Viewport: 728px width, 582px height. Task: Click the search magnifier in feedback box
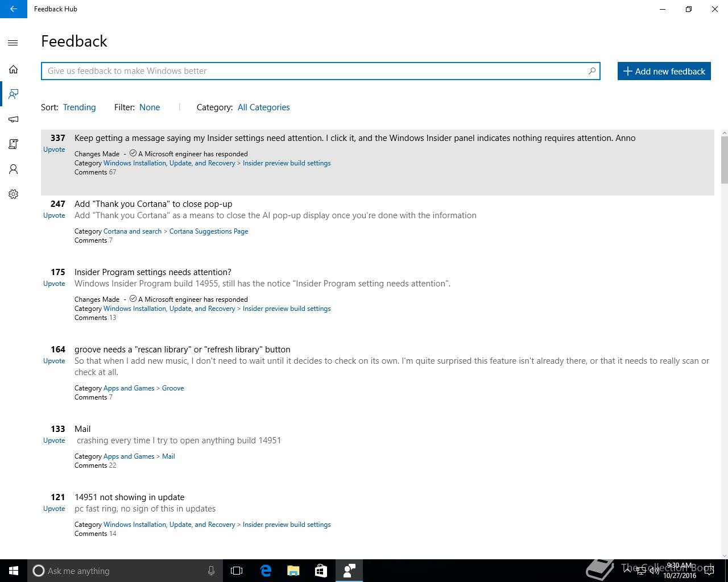click(591, 71)
